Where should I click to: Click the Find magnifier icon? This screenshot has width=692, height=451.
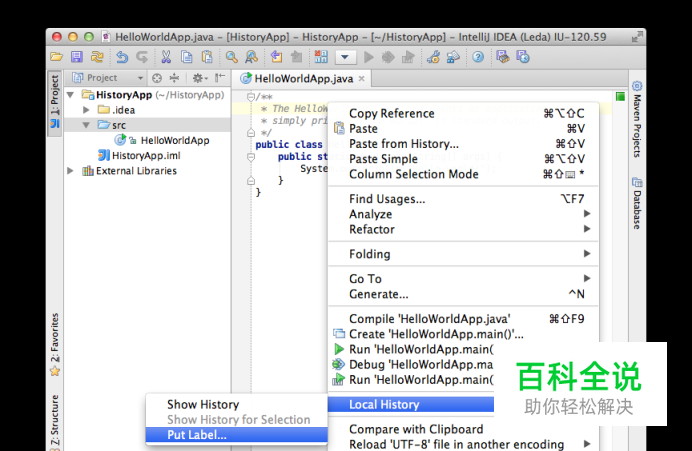(x=231, y=57)
